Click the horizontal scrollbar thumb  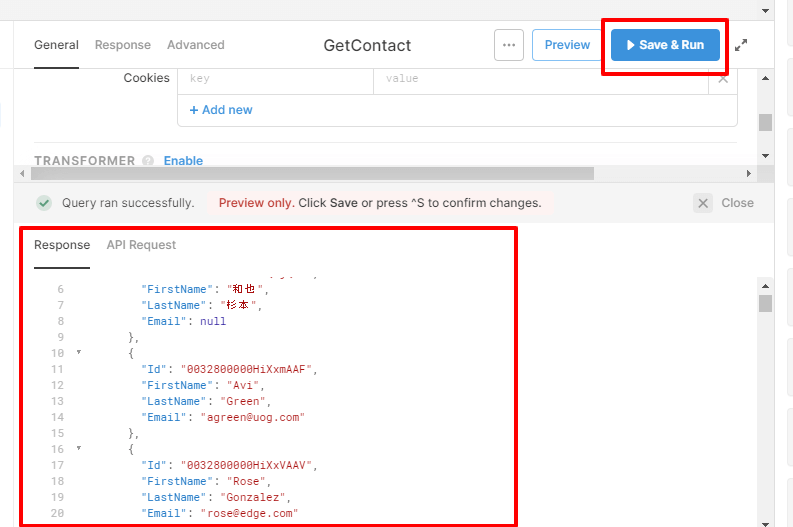click(310, 173)
